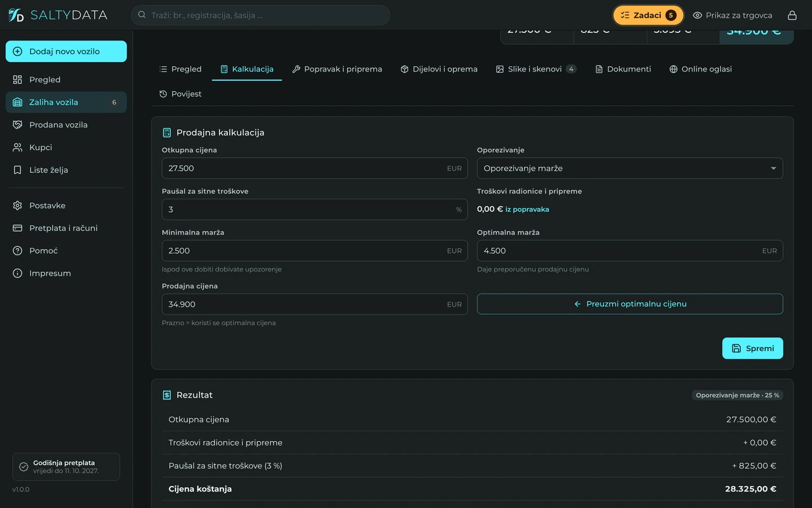Click Preuzmi optimalnu cijenu button
The width and height of the screenshot is (812, 508).
pyautogui.click(x=630, y=304)
